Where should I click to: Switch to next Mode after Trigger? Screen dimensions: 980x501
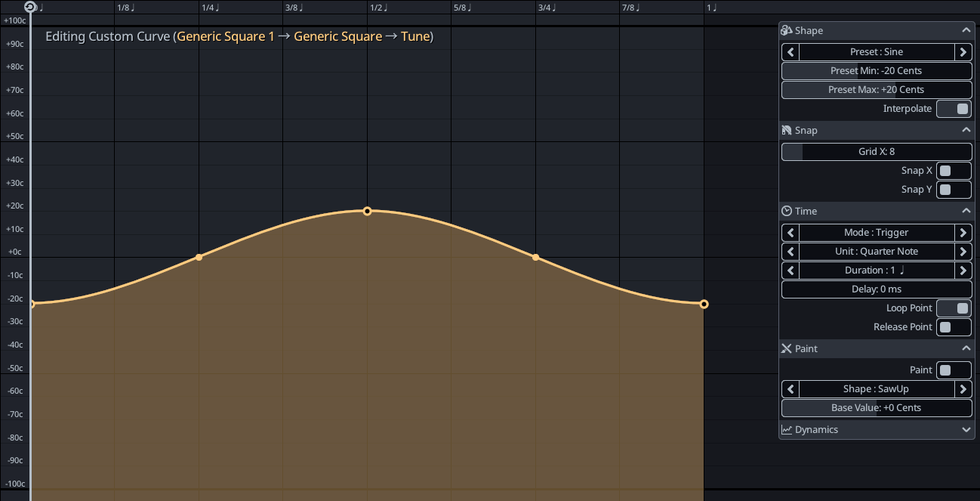(x=963, y=233)
